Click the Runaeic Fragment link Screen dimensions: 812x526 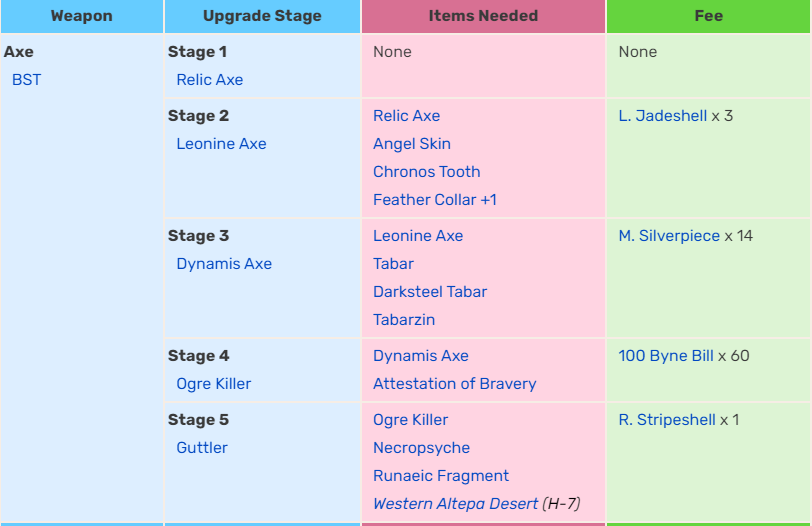[441, 476]
